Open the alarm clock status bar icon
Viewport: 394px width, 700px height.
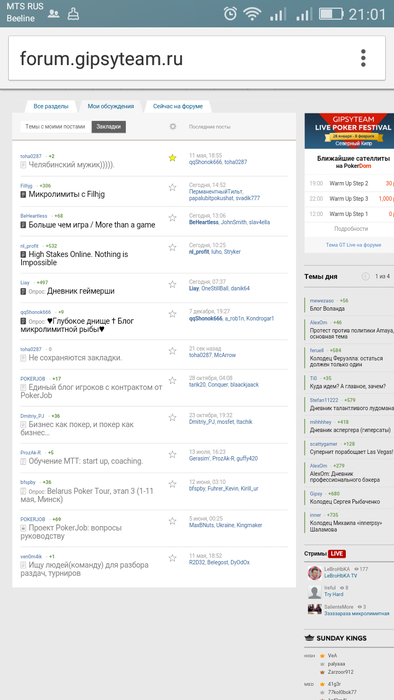click(230, 14)
